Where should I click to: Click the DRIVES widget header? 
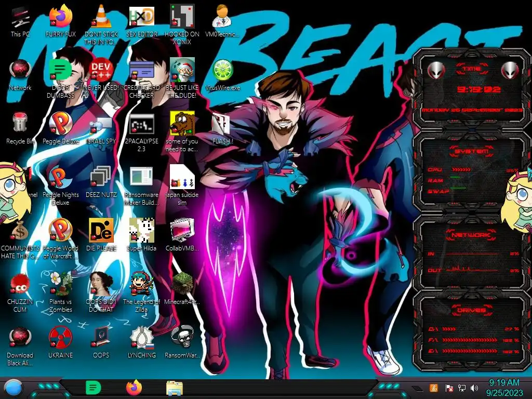(x=472, y=310)
